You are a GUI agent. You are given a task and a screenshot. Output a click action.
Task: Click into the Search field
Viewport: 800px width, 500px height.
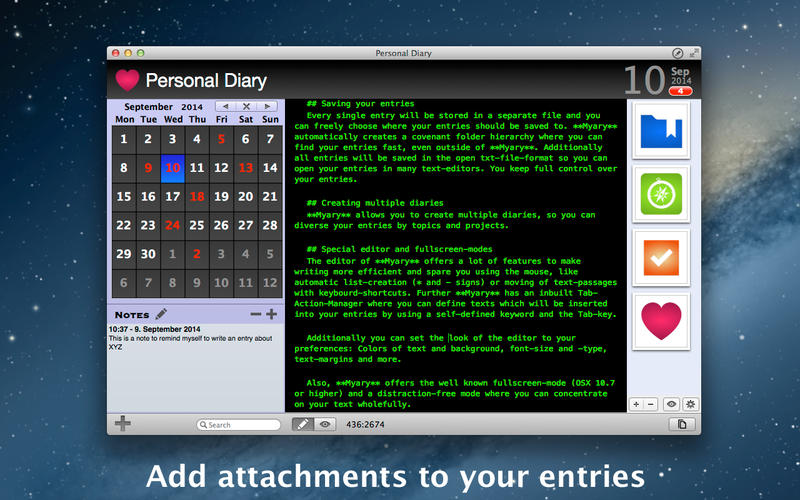240,424
